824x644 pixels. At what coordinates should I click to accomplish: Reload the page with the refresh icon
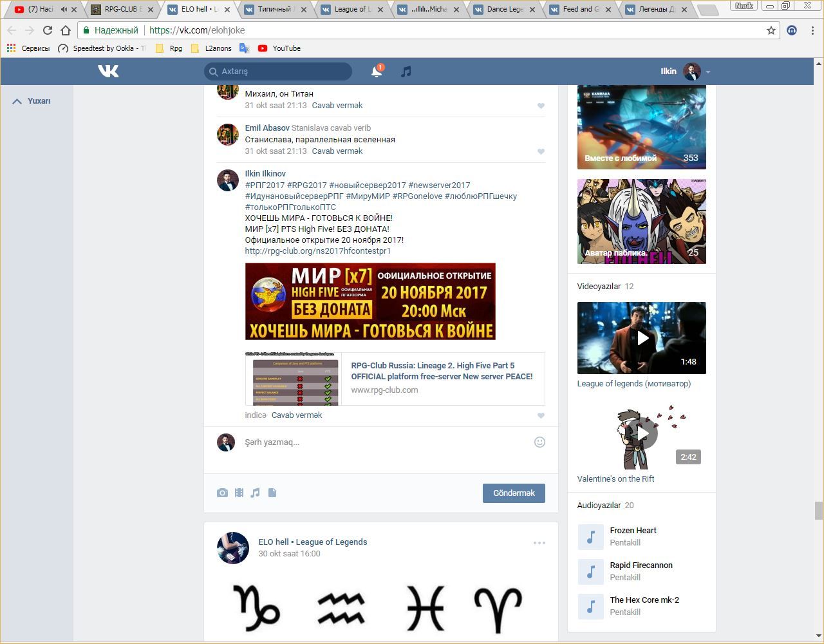click(x=47, y=30)
